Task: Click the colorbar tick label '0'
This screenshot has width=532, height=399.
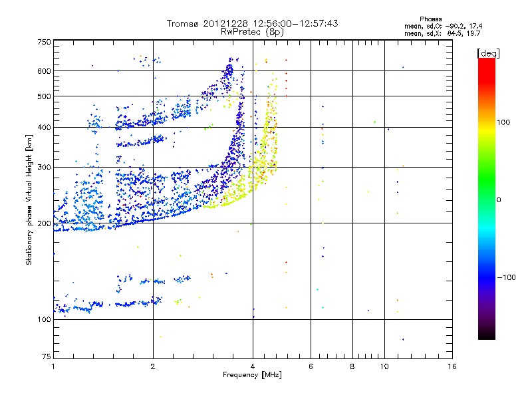Action: (499, 200)
